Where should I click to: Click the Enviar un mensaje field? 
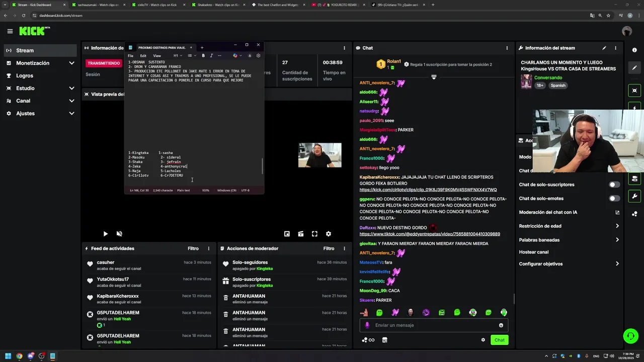[x=434, y=325]
